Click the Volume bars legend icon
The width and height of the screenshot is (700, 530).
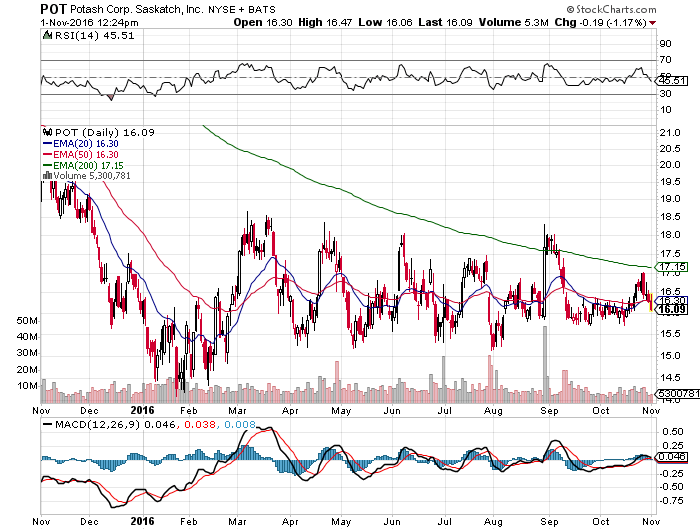pos(47,175)
